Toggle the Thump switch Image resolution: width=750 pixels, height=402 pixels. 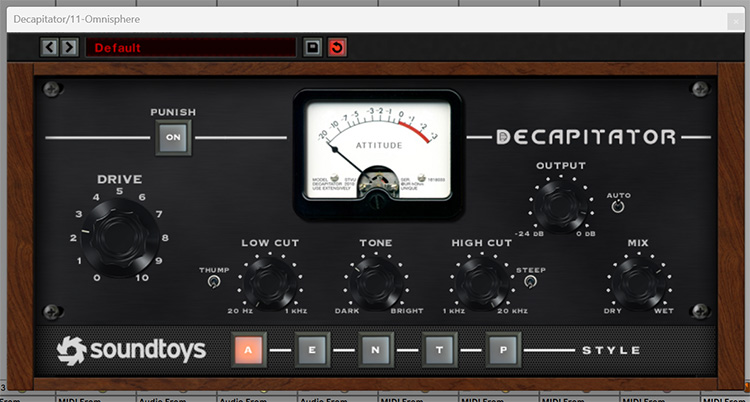(x=213, y=282)
